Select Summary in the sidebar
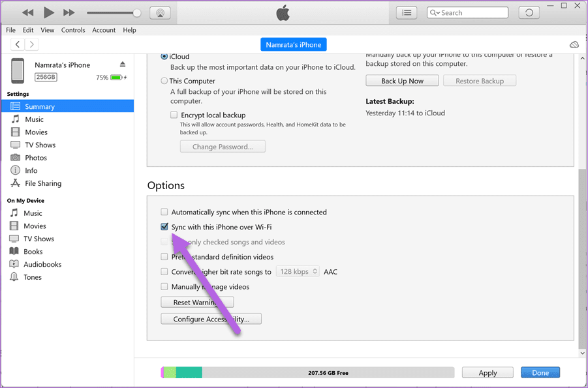 tap(67, 106)
